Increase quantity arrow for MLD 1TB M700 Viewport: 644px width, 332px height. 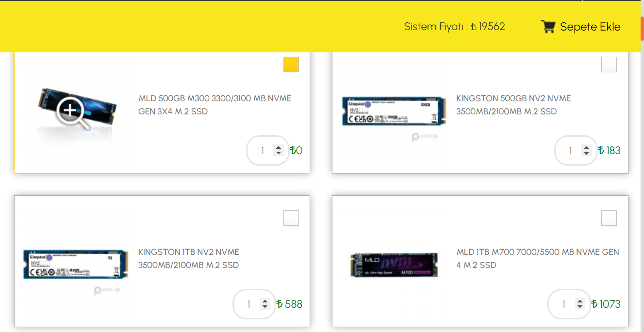pos(579,301)
